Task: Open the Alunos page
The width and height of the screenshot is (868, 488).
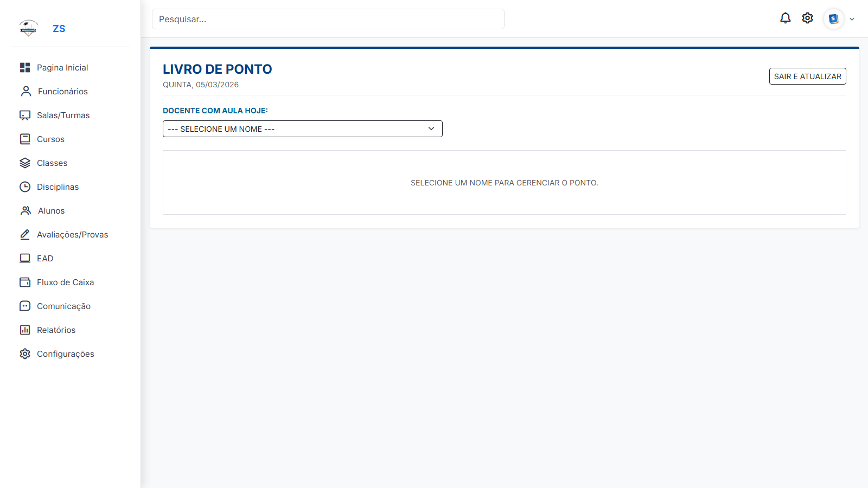Action: click(x=51, y=211)
